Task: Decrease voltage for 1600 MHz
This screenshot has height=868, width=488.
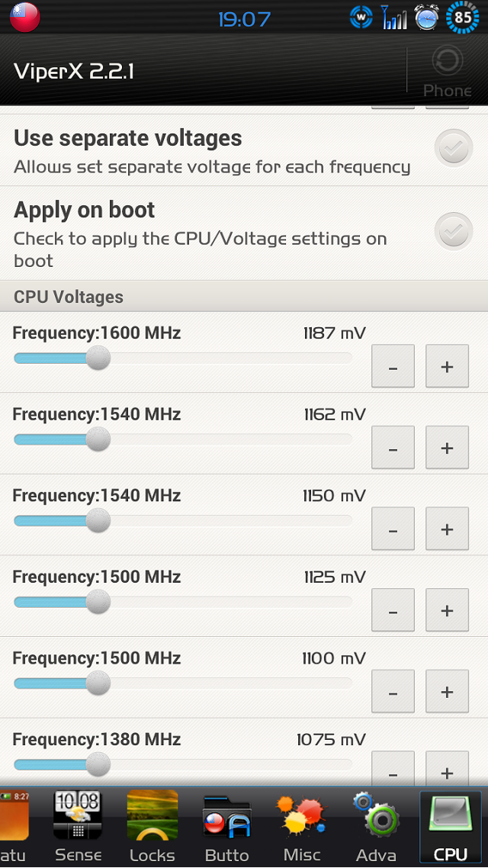Action: [x=393, y=366]
